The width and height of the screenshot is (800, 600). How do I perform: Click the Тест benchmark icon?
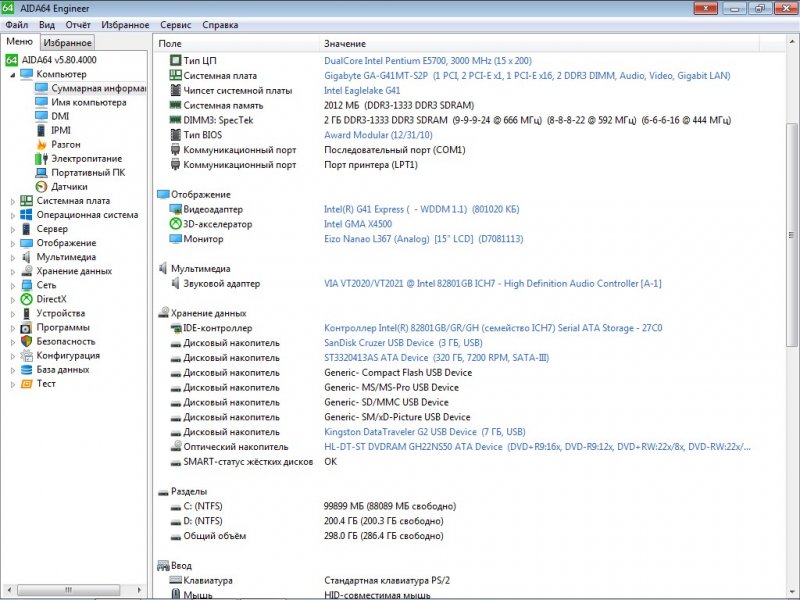pos(25,382)
